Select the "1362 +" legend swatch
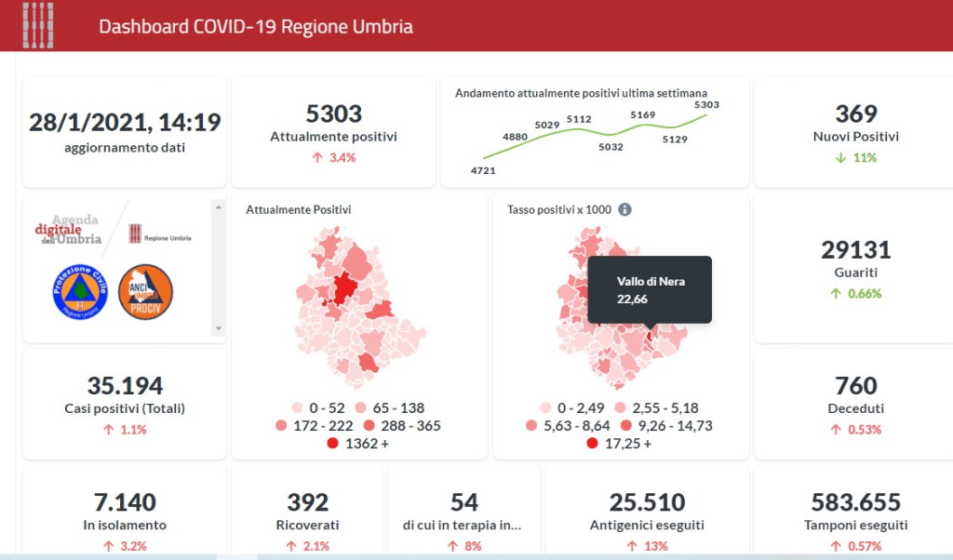953x560 pixels. [x=333, y=444]
